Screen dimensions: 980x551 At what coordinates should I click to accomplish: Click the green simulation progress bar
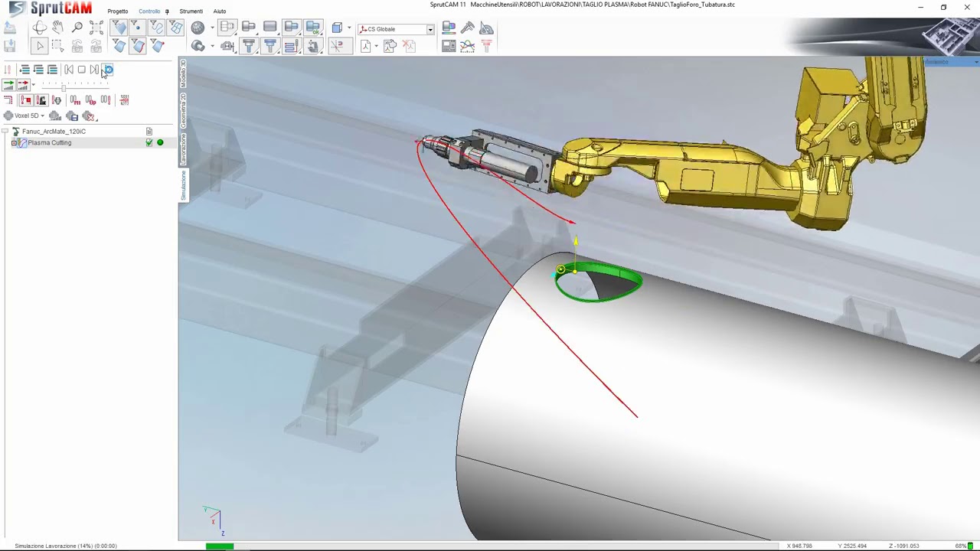click(219, 546)
